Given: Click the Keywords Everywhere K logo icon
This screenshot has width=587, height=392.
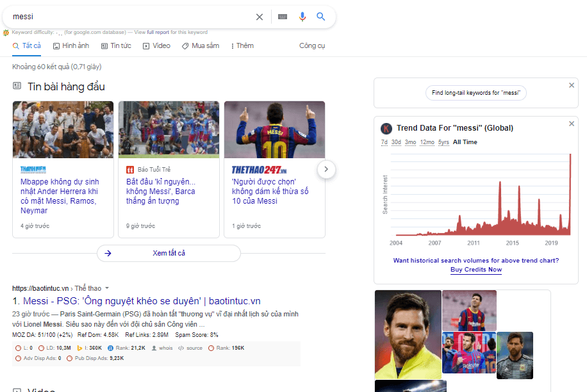Looking at the screenshot, I should click(386, 129).
